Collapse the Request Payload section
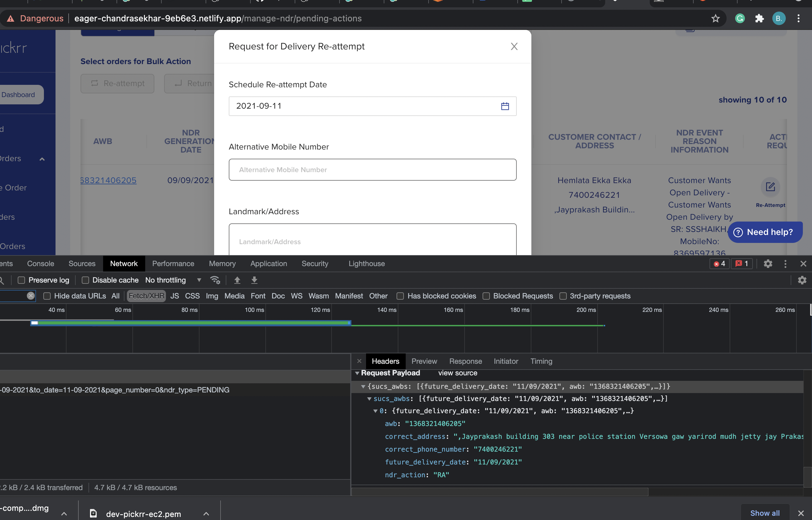 (357, 373)
